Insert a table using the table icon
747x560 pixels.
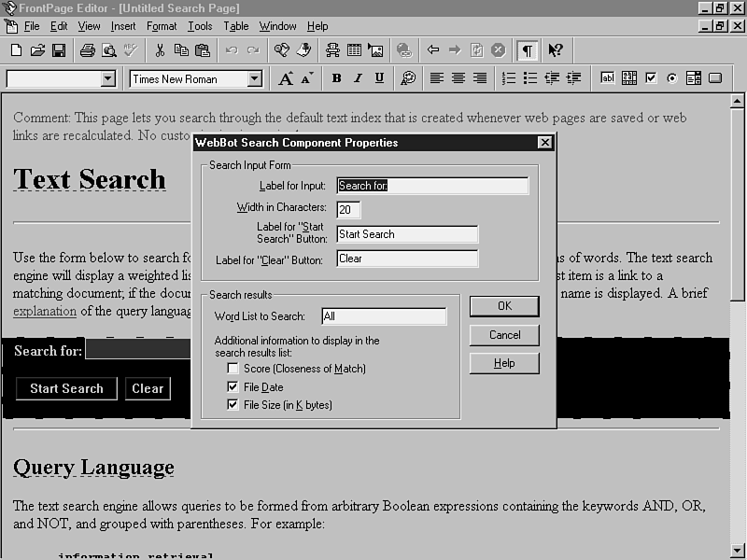354,50
